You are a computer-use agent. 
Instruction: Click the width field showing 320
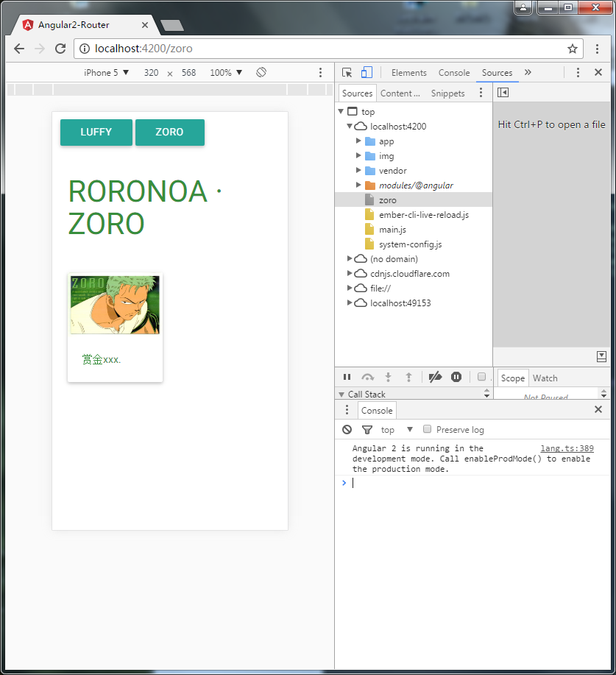151,73
